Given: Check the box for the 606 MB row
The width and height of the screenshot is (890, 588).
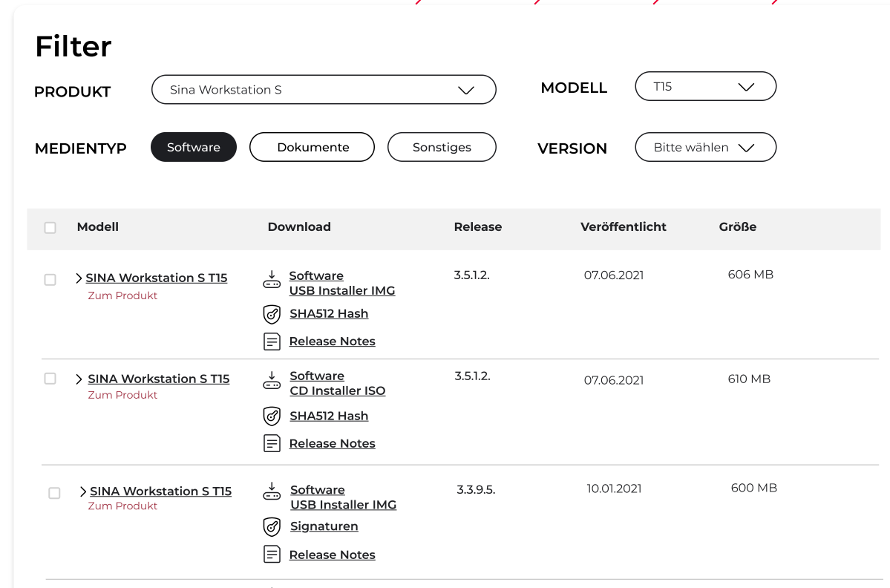Looking at the screenshot, I should pos(50,280).
